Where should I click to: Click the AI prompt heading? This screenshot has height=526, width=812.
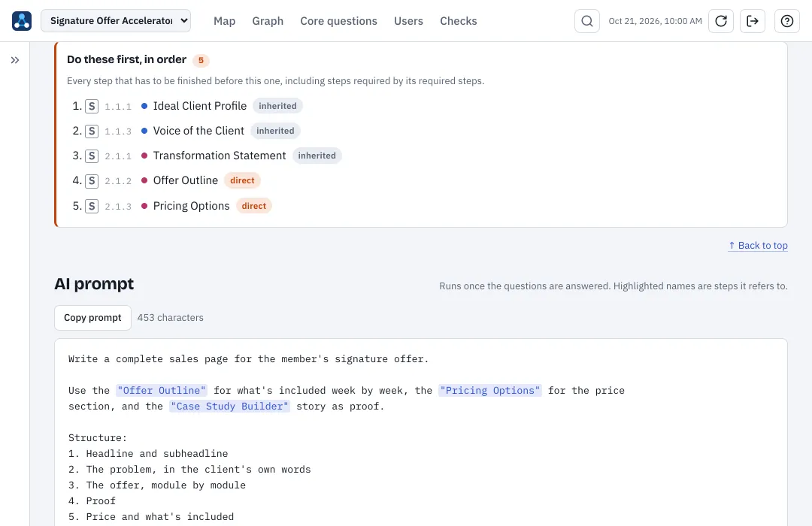click(94, 284)
